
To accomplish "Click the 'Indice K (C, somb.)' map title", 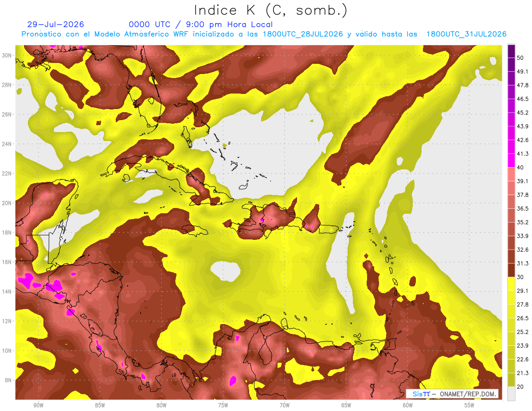I will [271, 10].
